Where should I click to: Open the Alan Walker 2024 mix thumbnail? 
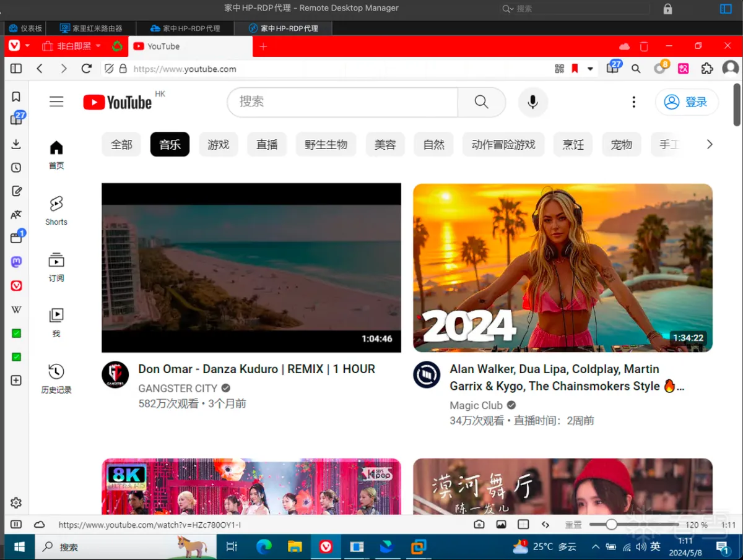click(563, 268)
